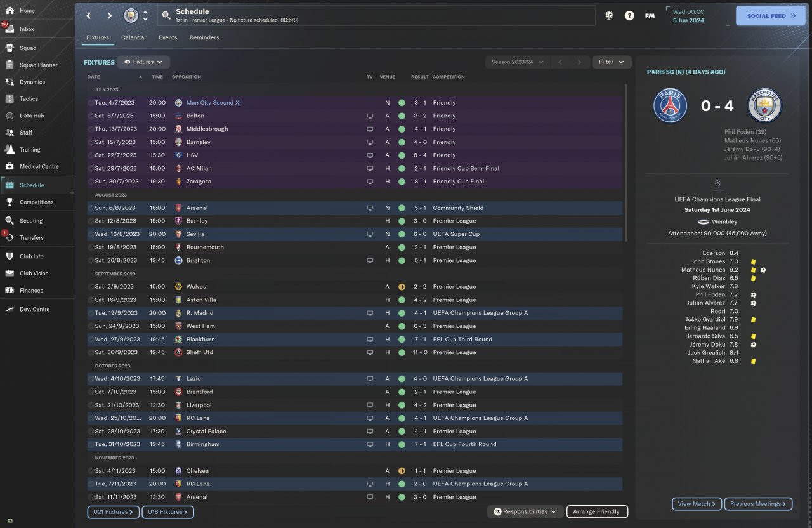
Task: Expand the Fixtures view dropdown
Action: pos(143,62)
